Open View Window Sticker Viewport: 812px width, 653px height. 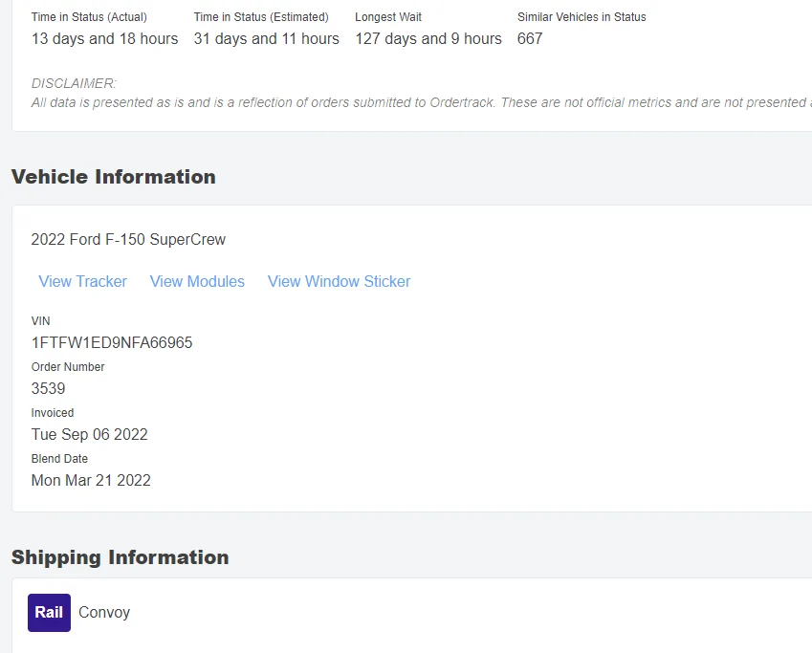339,281
